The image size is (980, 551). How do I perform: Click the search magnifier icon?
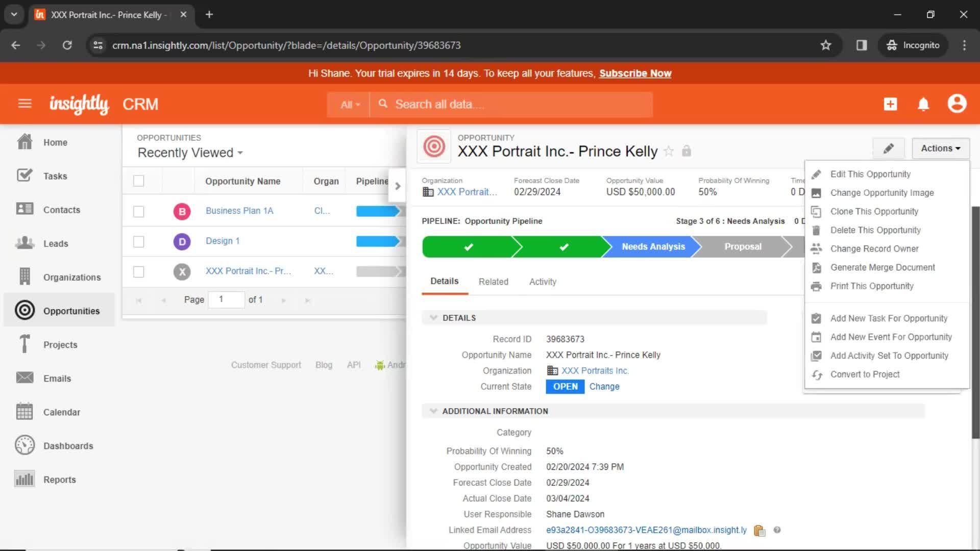click(x=383, y=104)
